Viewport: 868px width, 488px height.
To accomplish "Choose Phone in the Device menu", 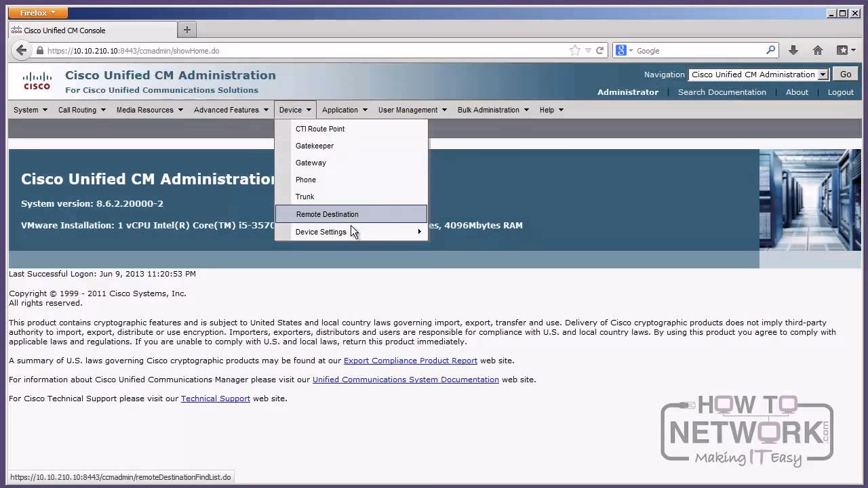I will pos(306,180).
